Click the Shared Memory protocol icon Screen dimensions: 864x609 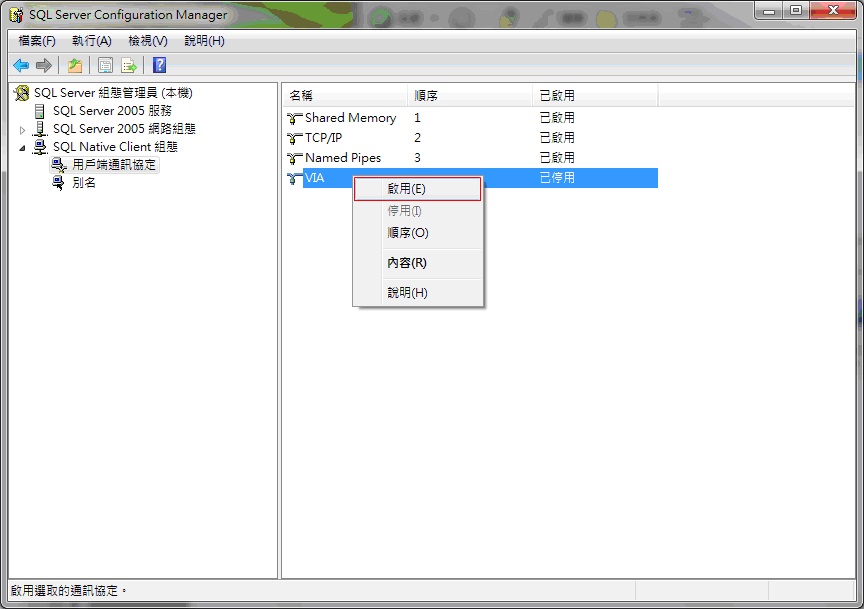(295, 118)
